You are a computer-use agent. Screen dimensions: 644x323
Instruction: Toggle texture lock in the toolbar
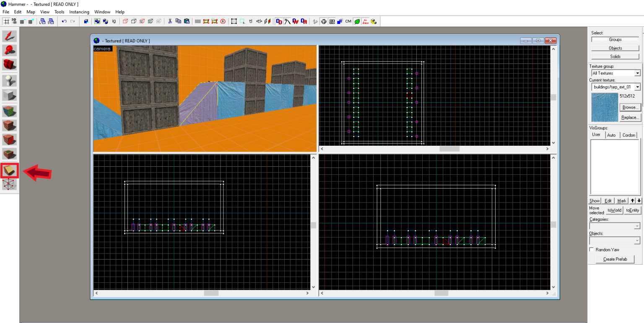pyautogui.click(x=250, y=21)
